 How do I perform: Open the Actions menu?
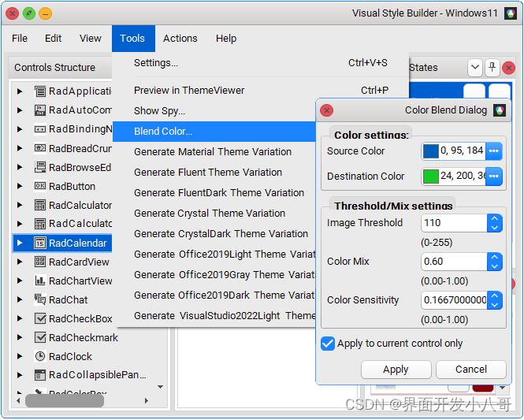coord(180,39)
